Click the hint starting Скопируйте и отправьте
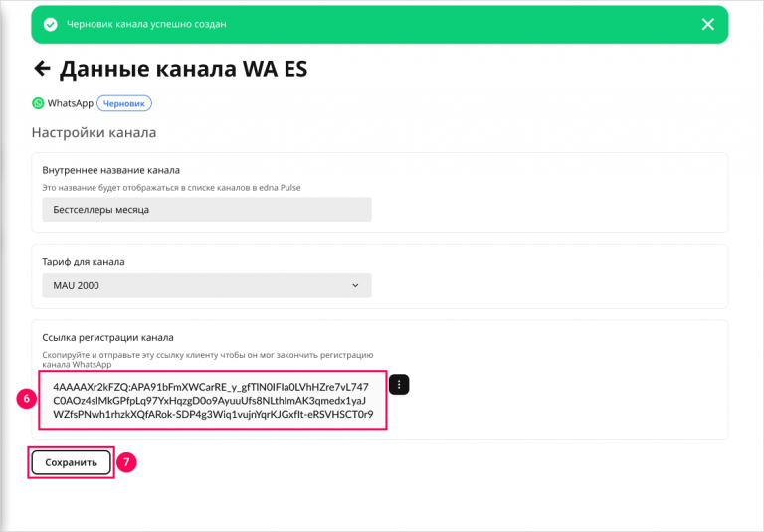 208,360
